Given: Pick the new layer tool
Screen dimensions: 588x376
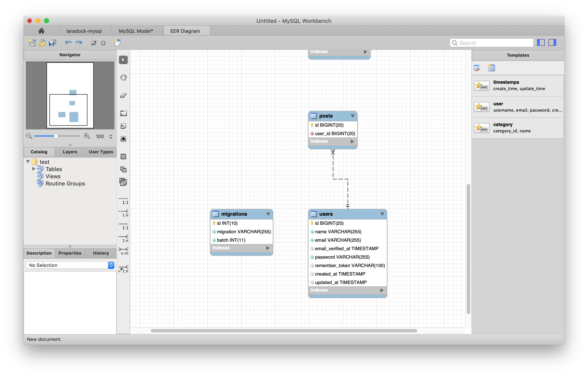Looking at the screenshot, I should 123,113.
